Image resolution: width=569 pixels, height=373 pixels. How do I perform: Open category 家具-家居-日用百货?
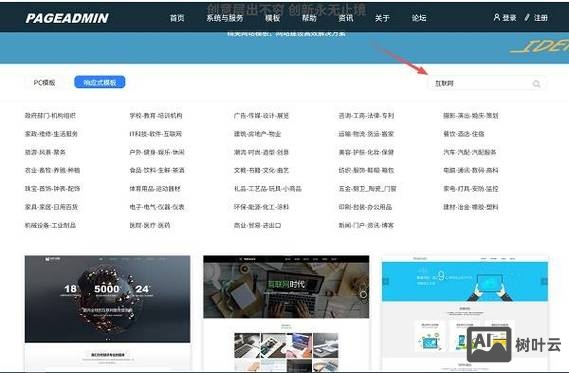(51, 207)
